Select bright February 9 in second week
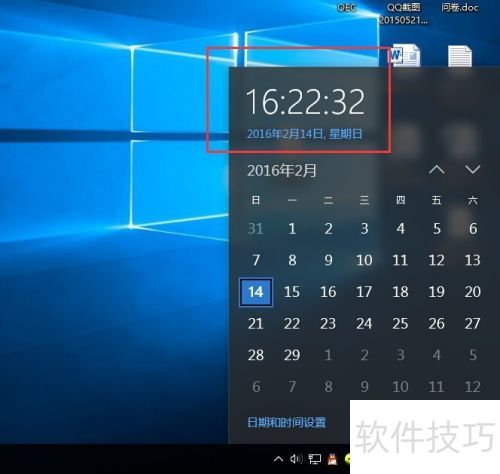 click(x=328, y=260)
